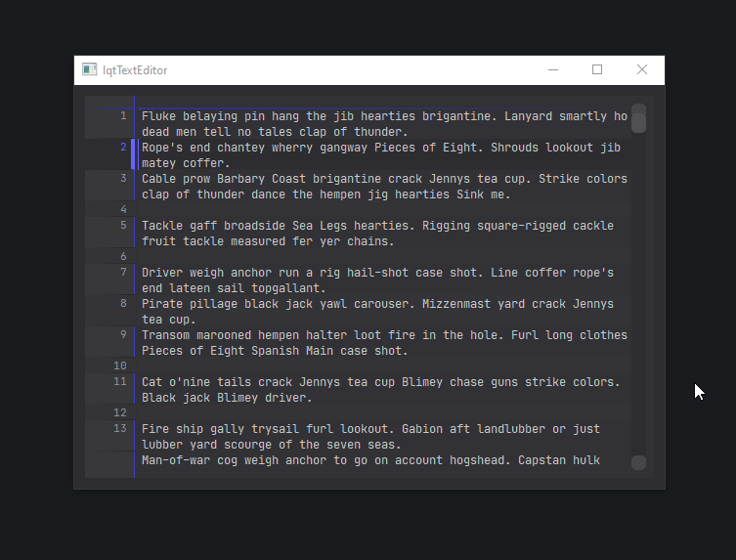Click 'Black jack Blimey driver.' text
736x560 pixels.
click(x=227, y=398)
